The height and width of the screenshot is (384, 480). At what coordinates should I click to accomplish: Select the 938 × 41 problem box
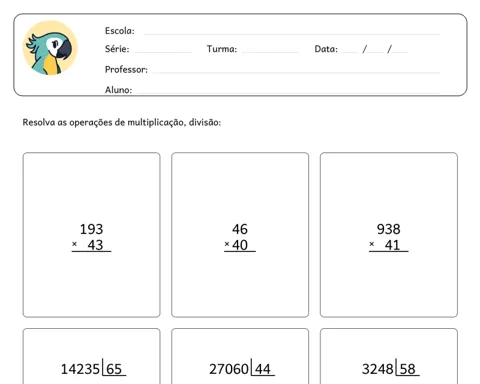389,235
